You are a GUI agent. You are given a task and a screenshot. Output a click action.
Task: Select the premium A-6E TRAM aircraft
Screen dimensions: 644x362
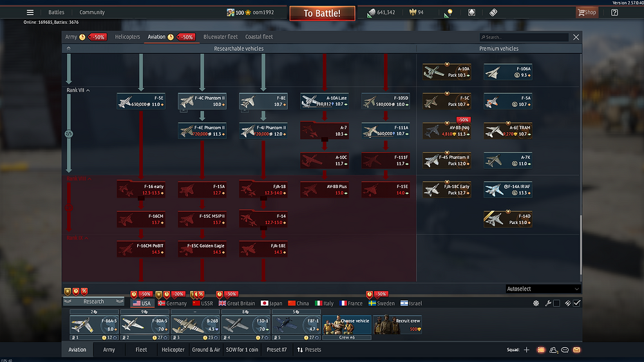pos(508,131)
